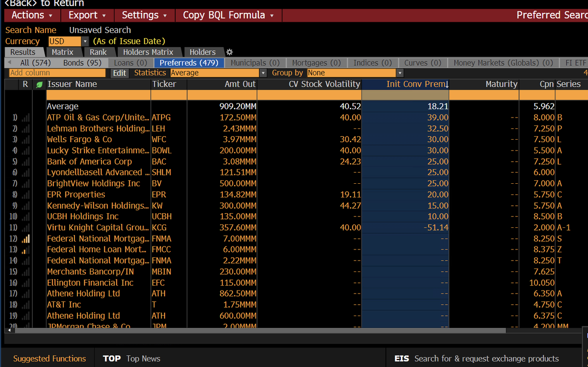This screenshot has width=588, height=367.
Task: Select the Loans (0) filter tab
Action: pos(130,63)
